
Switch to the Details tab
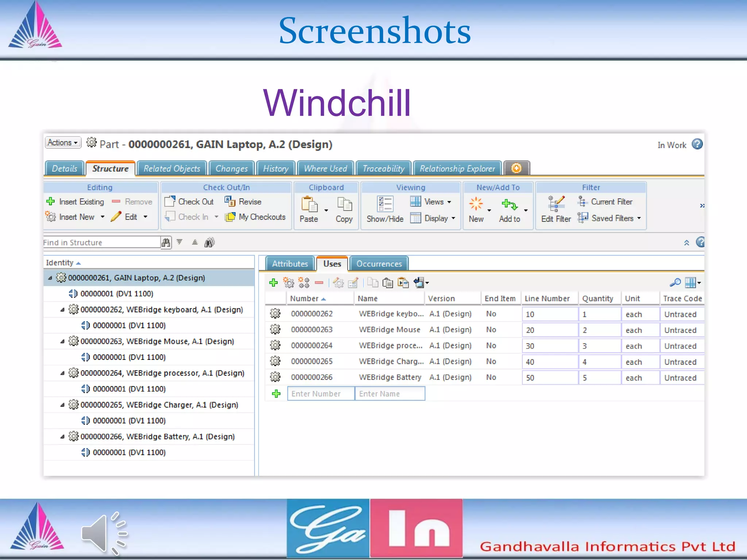[65, 168]
